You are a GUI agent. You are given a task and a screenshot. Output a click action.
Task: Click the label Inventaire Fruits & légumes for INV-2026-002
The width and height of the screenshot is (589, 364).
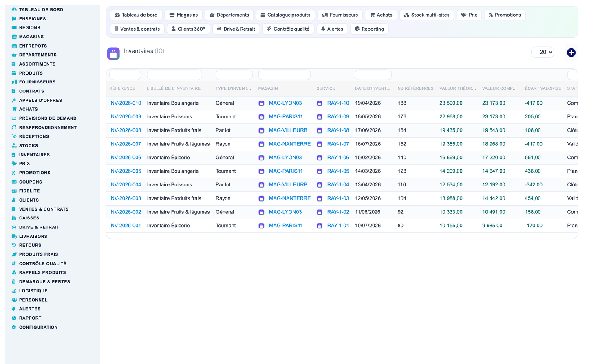click(178, 212)
